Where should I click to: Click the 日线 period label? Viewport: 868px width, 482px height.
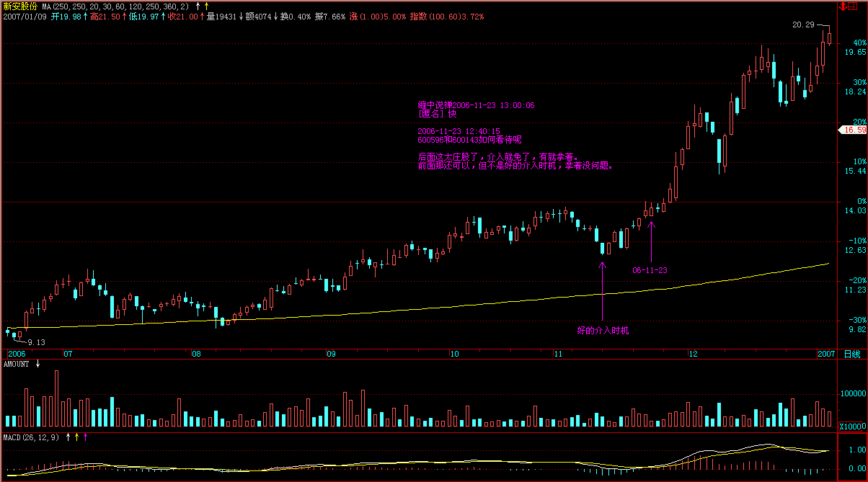tap(852, 354)
